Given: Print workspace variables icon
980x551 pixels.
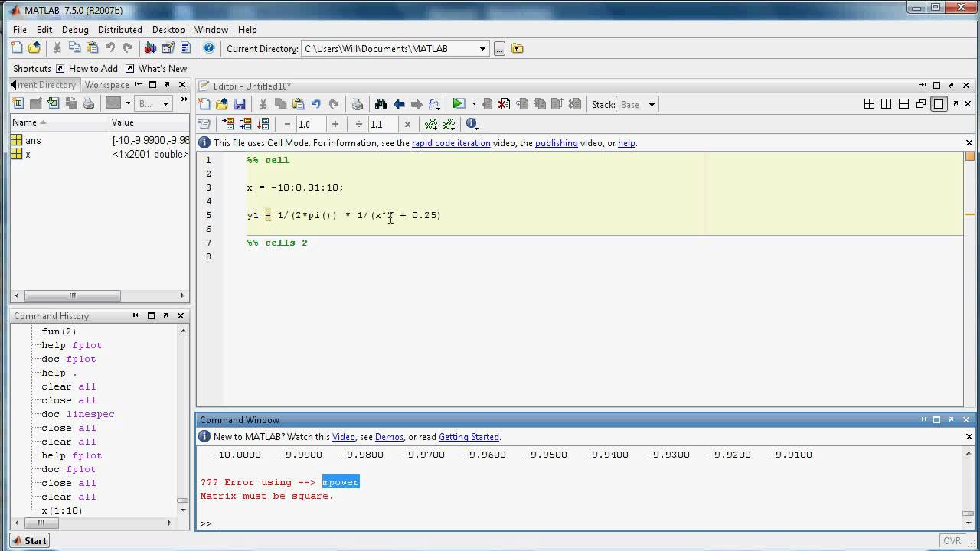Looking at the screenshot, I should click(89, 103).
